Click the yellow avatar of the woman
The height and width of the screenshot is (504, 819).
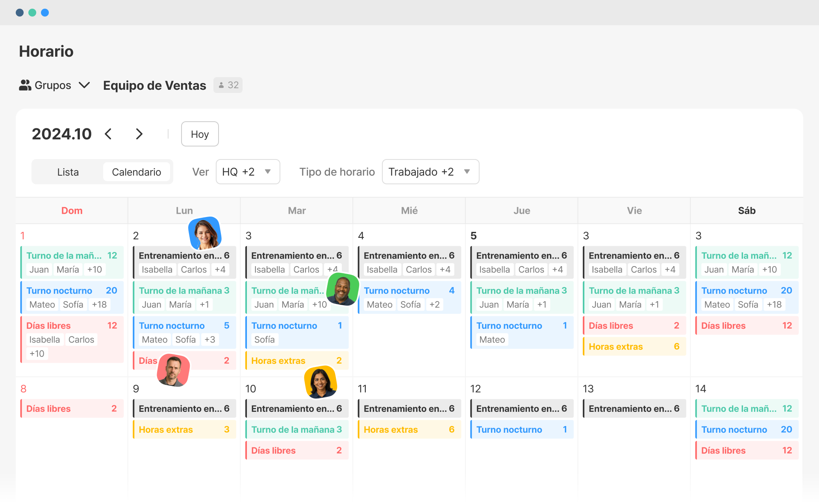(x=321, y=382)
